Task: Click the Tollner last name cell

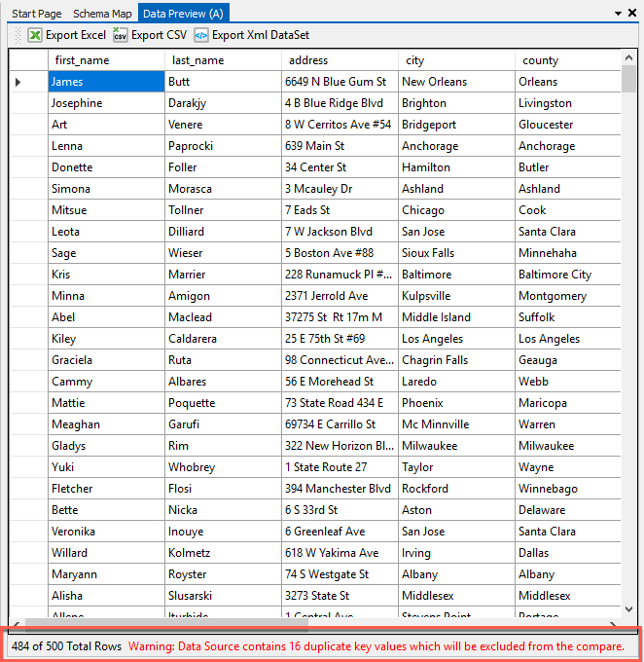Action: (x=223, y=210)
